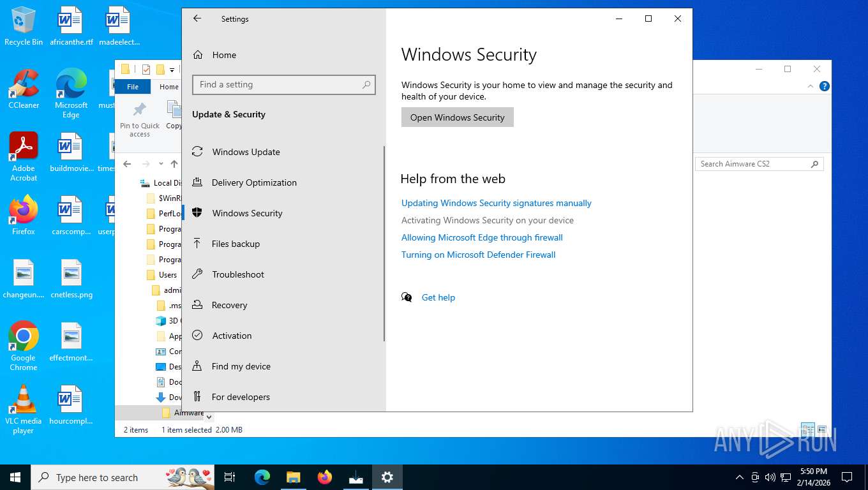Screen dimensions: 868x490
Task: Open volume control in system tray
Action: click(x=770, y=477)
